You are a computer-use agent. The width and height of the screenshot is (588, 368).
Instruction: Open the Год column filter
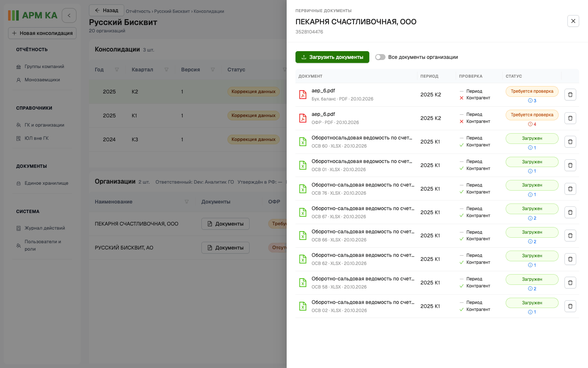coord(117,70)
